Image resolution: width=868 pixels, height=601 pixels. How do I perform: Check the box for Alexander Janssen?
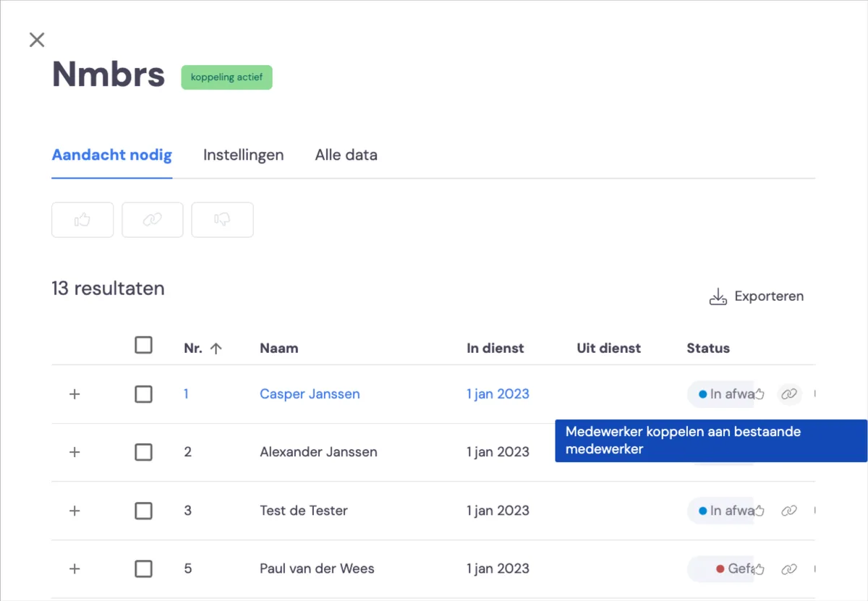click(x=144, y=452)
